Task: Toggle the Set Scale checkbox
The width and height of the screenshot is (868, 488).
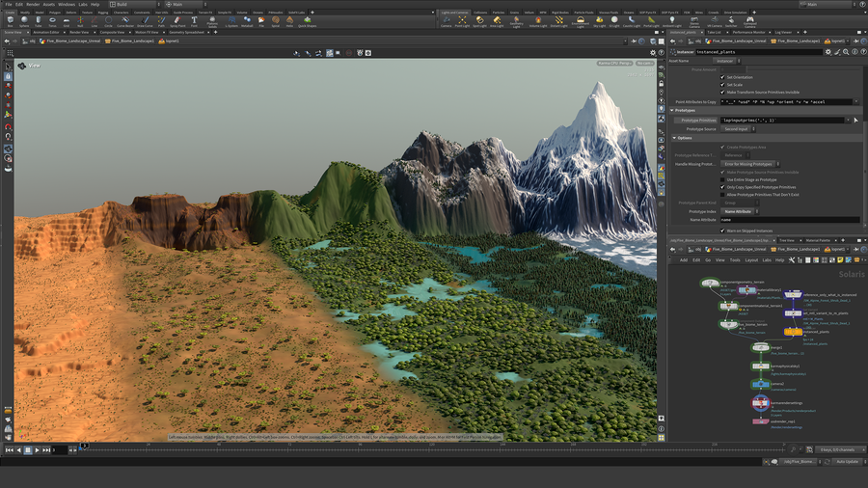Action: click(722, 85)
